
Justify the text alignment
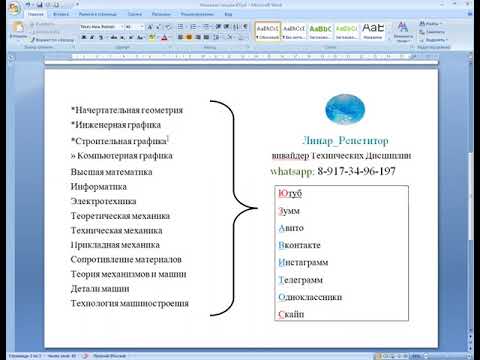tap(206, 37)
